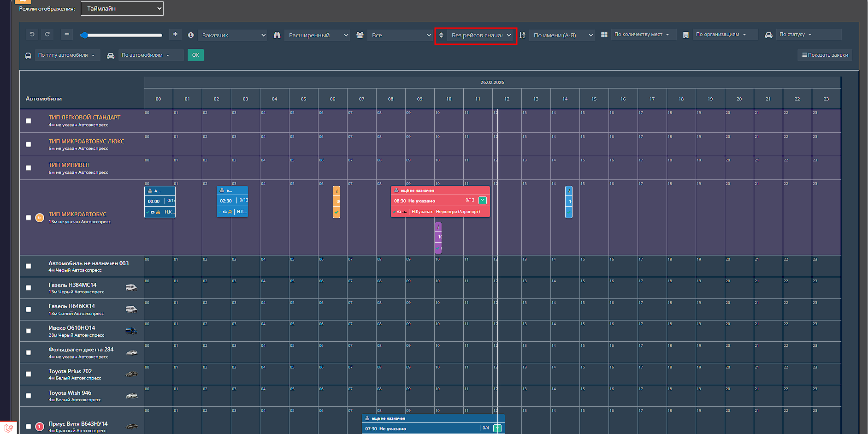The height and width of the screenshot is (434, 868).
Task: Zoom out timeline with minus button
Action: tap(67, 35)
